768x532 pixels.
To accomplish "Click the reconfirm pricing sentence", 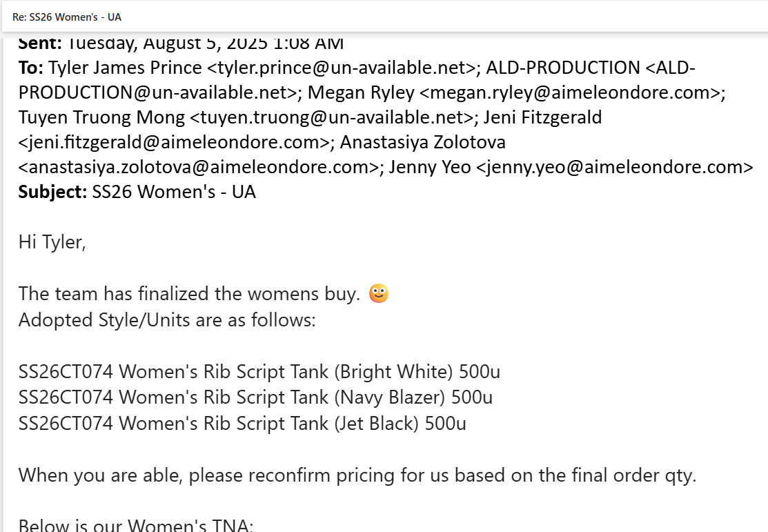I will click(355, 475).
